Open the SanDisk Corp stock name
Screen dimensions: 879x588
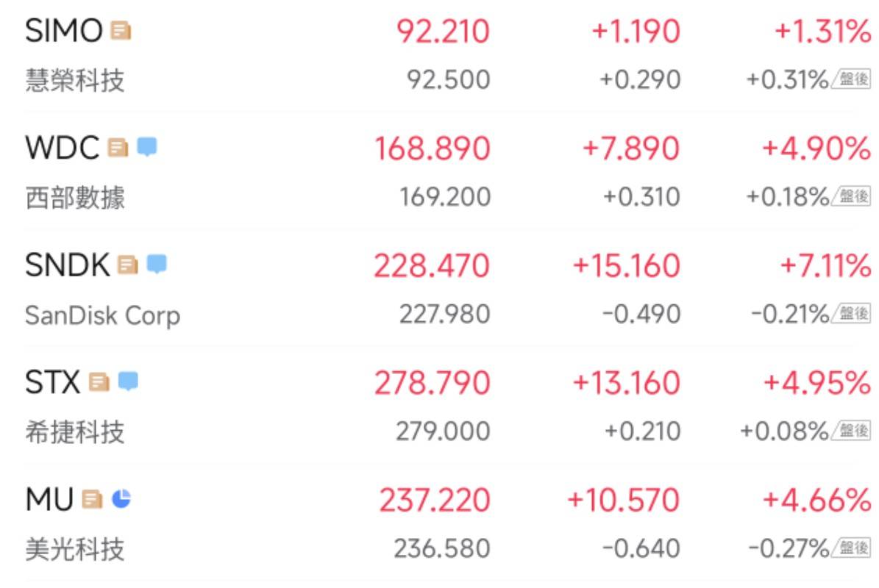point(102,315)
